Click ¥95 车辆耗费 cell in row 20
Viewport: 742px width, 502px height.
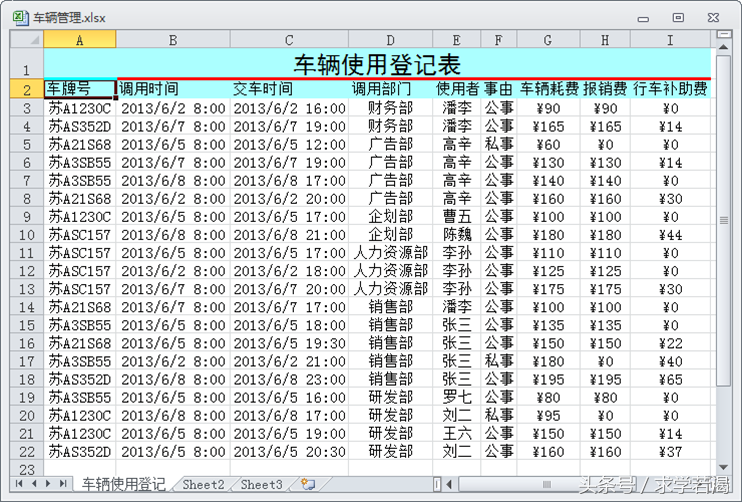(548, 415)
